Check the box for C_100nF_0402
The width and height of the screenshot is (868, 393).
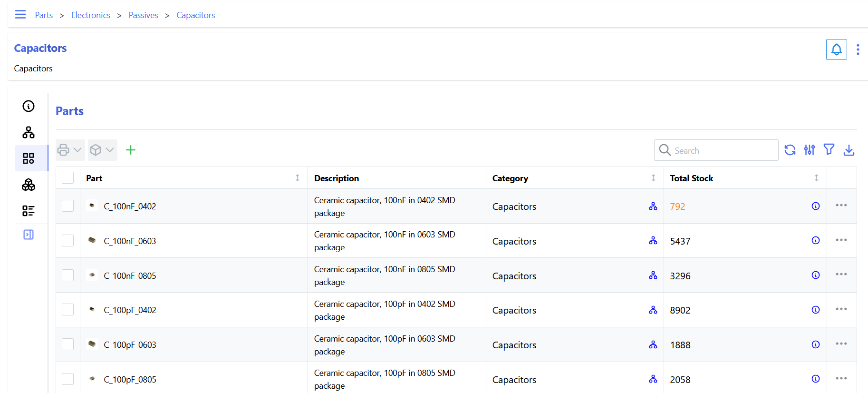point(68,206)
